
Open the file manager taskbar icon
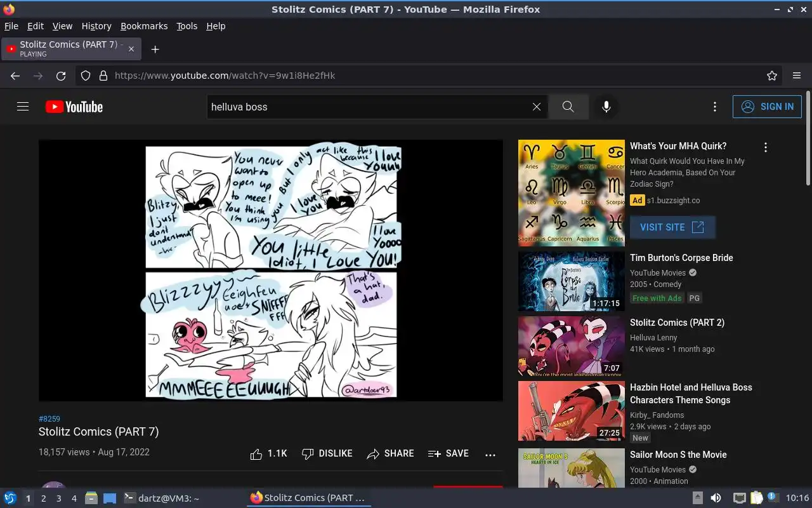pos(91,498)
